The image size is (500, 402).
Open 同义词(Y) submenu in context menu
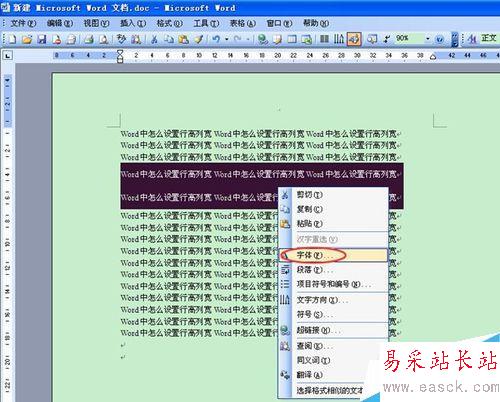(329, 360)
